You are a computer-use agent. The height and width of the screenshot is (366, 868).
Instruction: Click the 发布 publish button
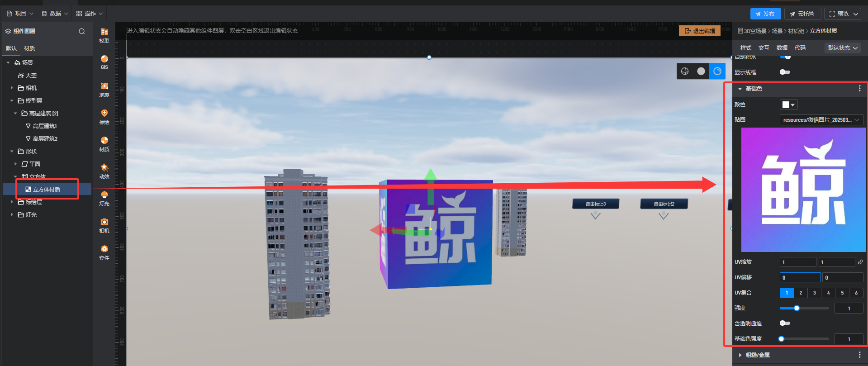[765, 14]
